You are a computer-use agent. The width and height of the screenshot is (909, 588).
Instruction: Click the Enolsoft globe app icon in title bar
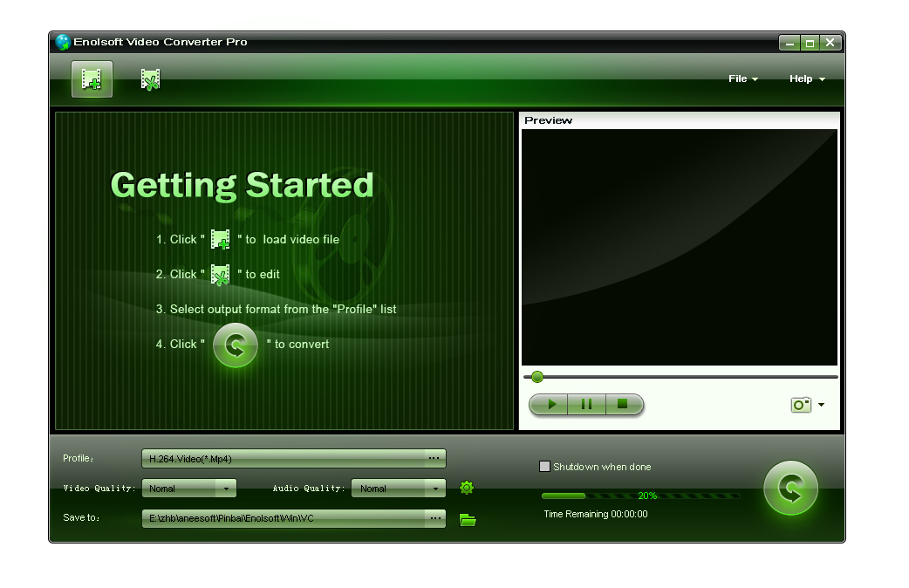click(x=63, y=43)
